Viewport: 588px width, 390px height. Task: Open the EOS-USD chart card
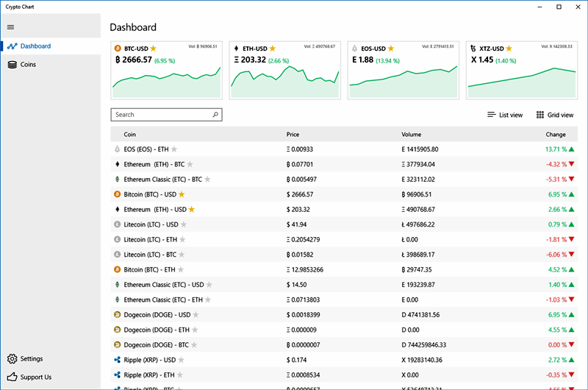[x=404, y=70]
